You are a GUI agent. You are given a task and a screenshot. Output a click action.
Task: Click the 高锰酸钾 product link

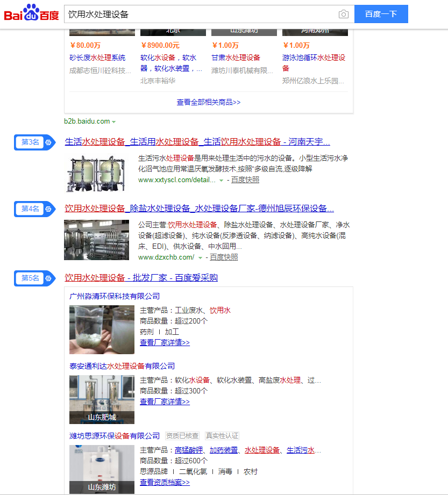pos(189,450)
